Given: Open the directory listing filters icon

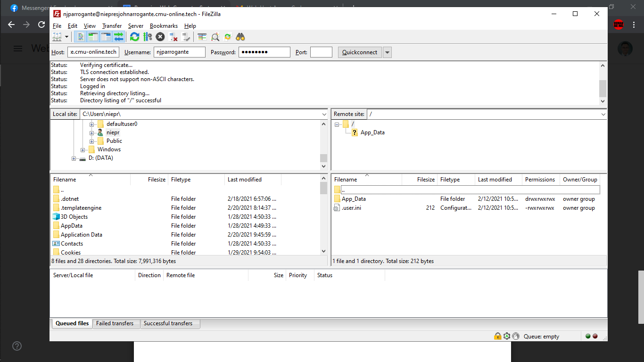Looking at the screenshot, I should click(x=202, y=37).
